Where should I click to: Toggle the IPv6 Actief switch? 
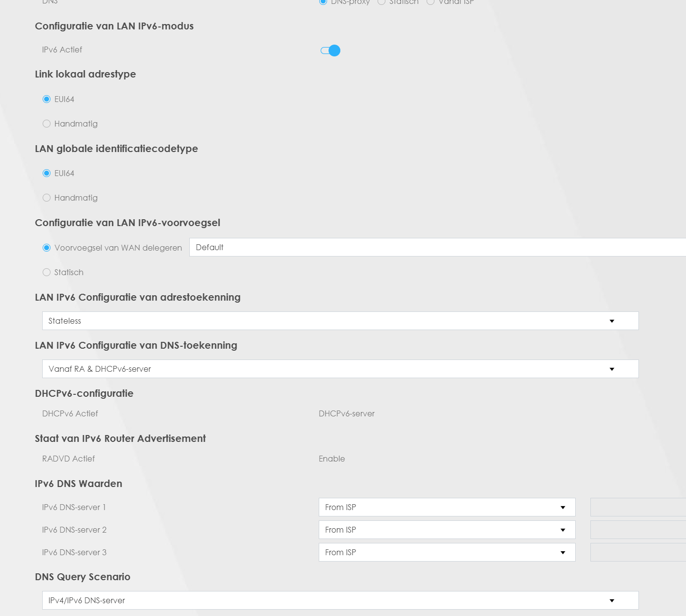(x=330, y=51)
